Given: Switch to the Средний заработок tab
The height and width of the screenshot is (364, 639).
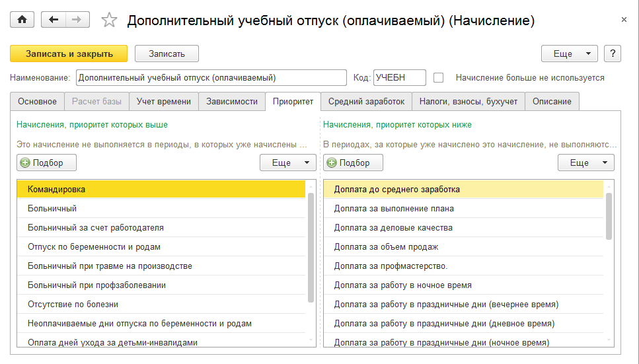Looking at the screenshot, I should point(366,101).
